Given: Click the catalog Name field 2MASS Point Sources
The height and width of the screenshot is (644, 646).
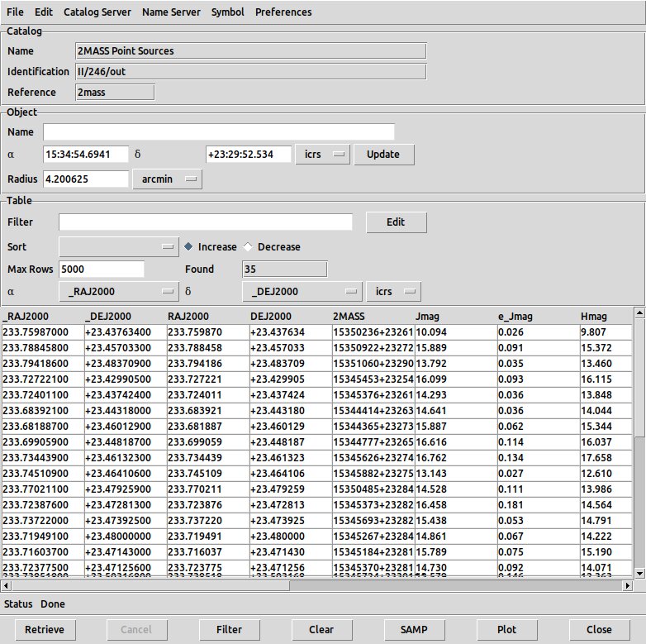Looking at the screenshot, I should click(x=251, y=50).
